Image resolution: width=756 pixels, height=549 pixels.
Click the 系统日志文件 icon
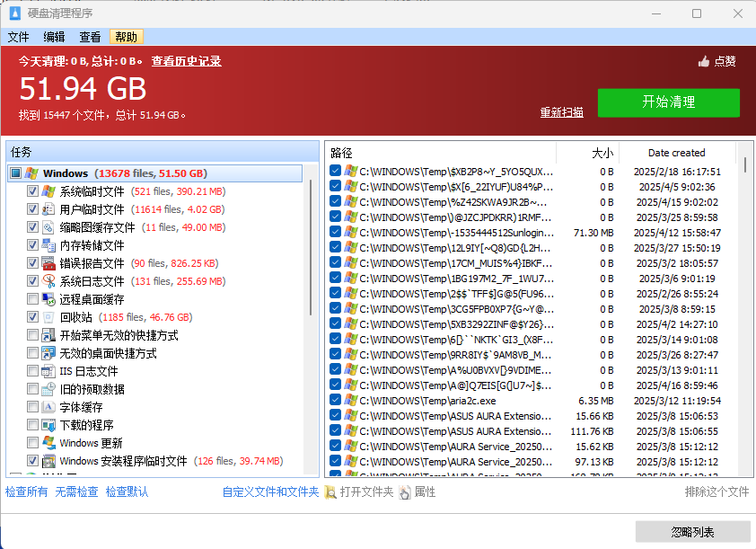(x=48, y=281)
